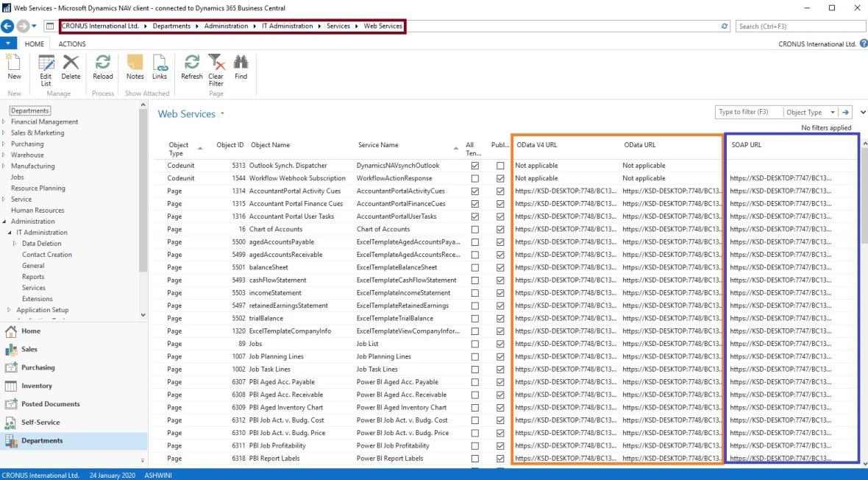This screenshot has height=480, width=868.
Task: Toggle All Tenants checkbox for Jobs row
Action: tap(474, 344)
